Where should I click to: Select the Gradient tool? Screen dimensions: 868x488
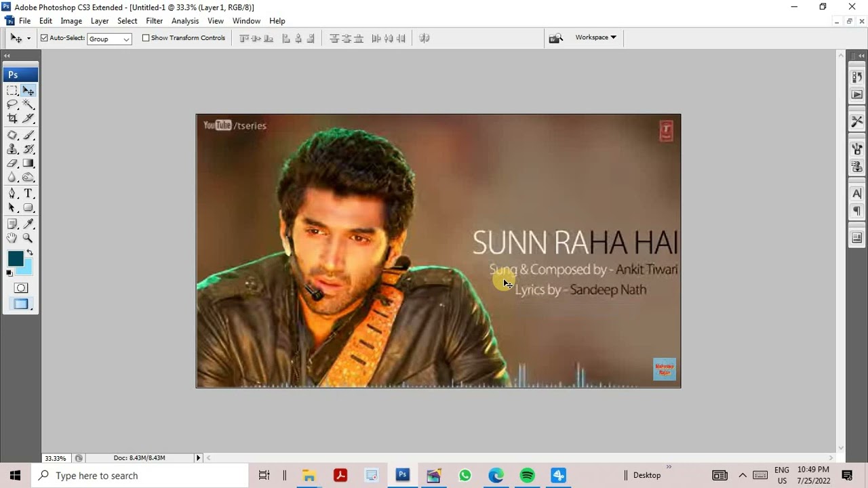coord(28,163)
